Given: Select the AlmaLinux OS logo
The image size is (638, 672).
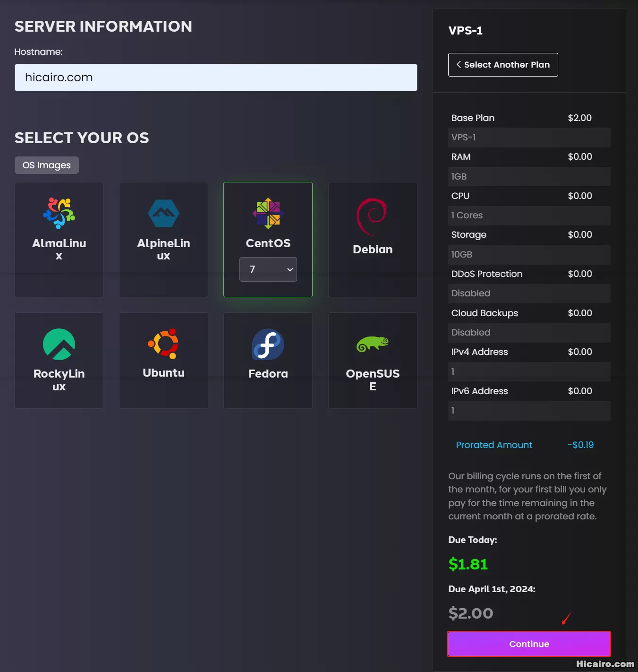Looking at the screenshot, I should (x=59, y=213).
